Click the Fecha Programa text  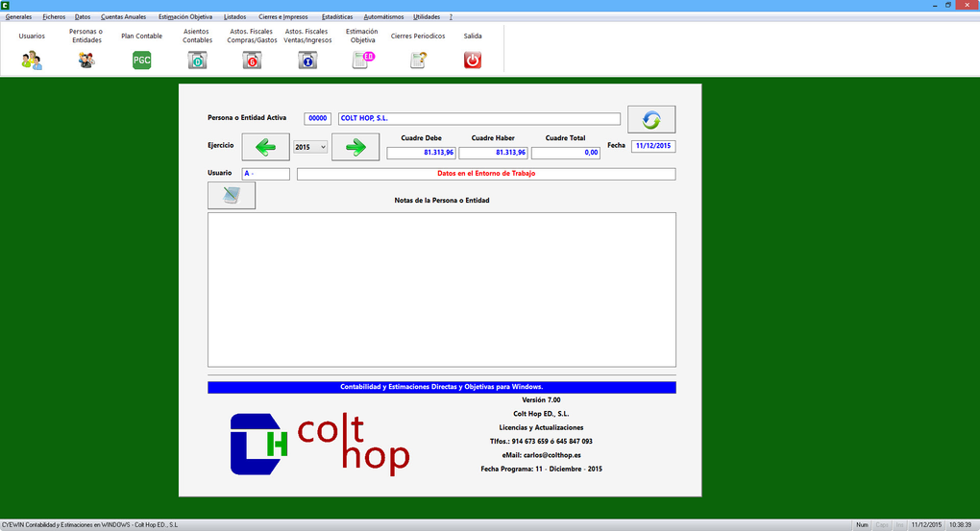tap(541, 469)
